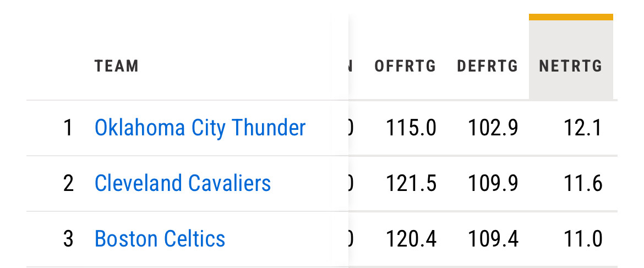Viewport: 644px width, 268px height.
Task: Select Celtics' 109.4 defensive rating cell
Action: pyautogui.click(x=493, y=239)
